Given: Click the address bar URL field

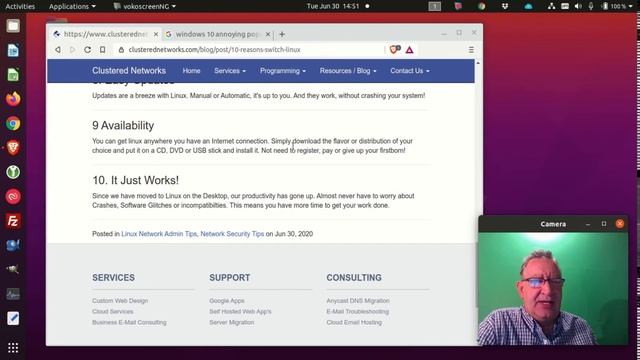Looking at the screenshot, I should coord(249,50).
